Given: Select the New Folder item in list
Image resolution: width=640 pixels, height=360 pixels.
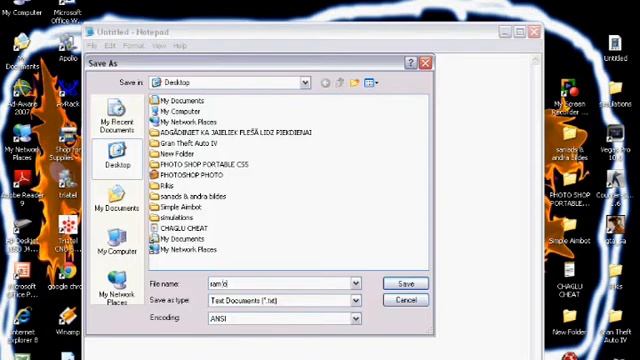Looking at the screenshot, I should point(172,154).
